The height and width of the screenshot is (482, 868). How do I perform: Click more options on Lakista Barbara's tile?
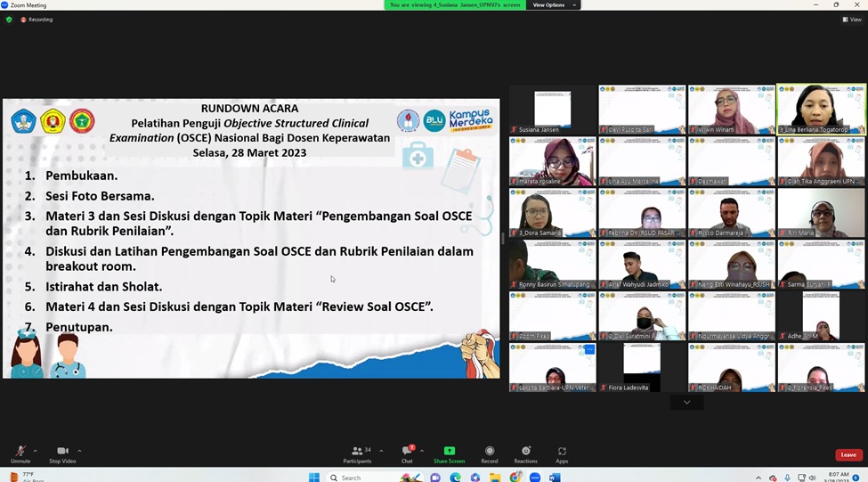coord(589,349)
